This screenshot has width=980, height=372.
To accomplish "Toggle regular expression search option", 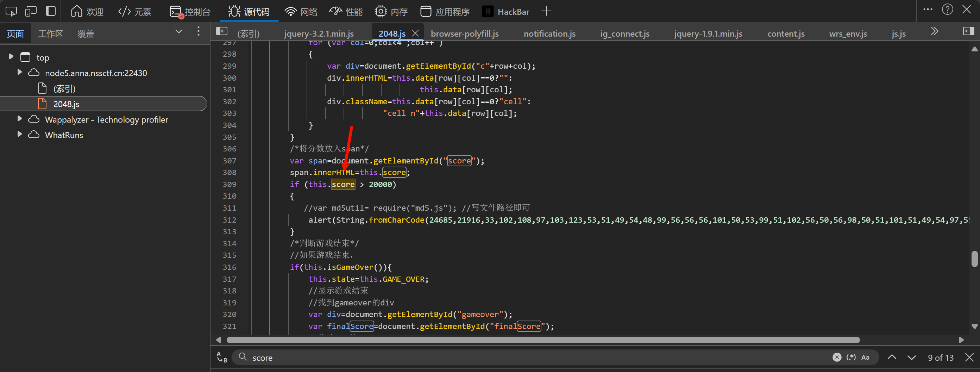I will point(851,358).
